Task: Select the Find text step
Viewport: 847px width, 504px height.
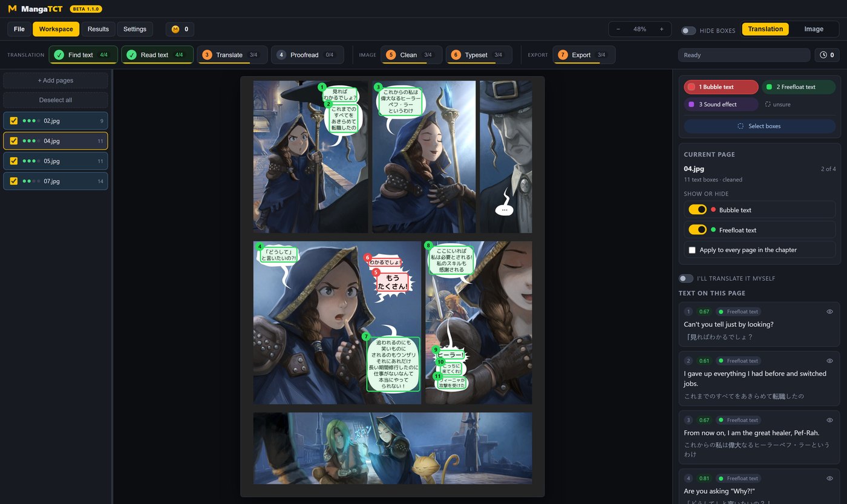Action: [83, 54]
